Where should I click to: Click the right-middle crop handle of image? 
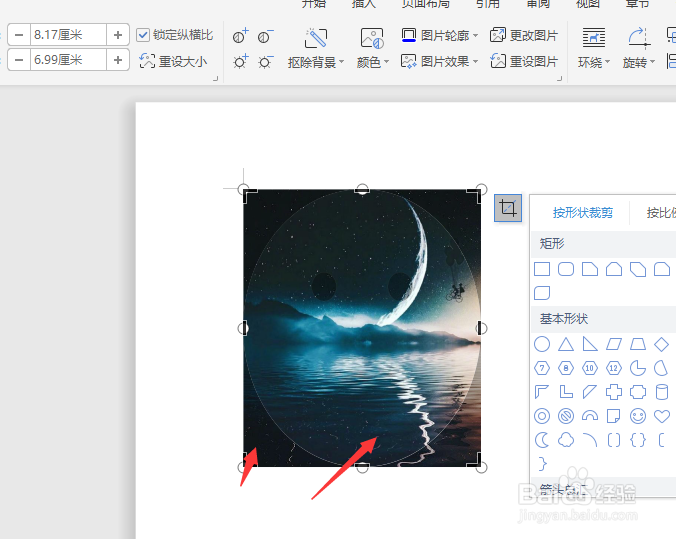(481, 328)
